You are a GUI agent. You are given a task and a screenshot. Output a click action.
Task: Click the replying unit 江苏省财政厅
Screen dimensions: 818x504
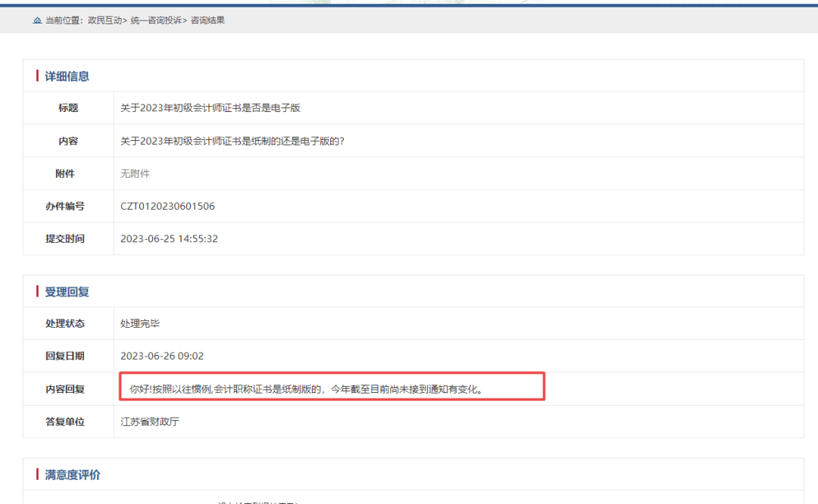150,422
